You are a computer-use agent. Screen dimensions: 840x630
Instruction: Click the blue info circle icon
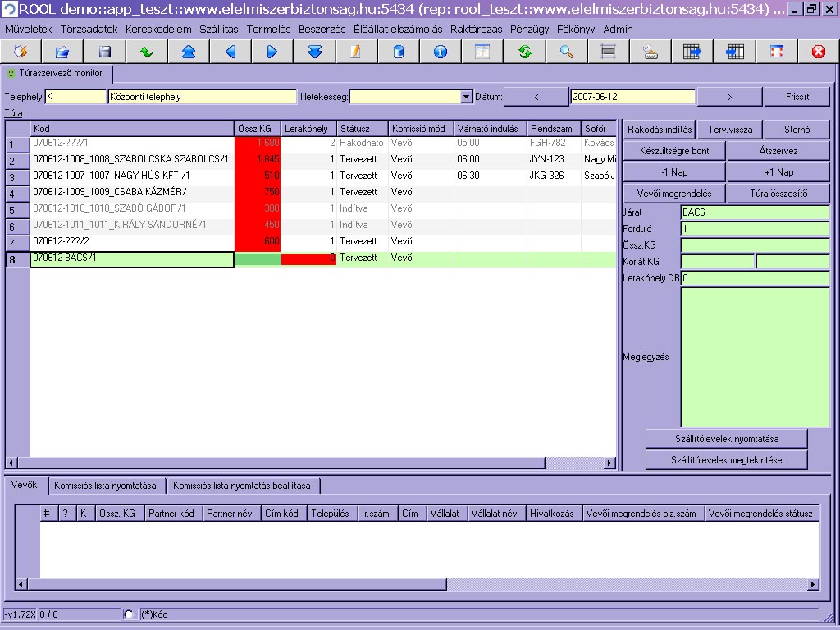click(x=441, y=52)
